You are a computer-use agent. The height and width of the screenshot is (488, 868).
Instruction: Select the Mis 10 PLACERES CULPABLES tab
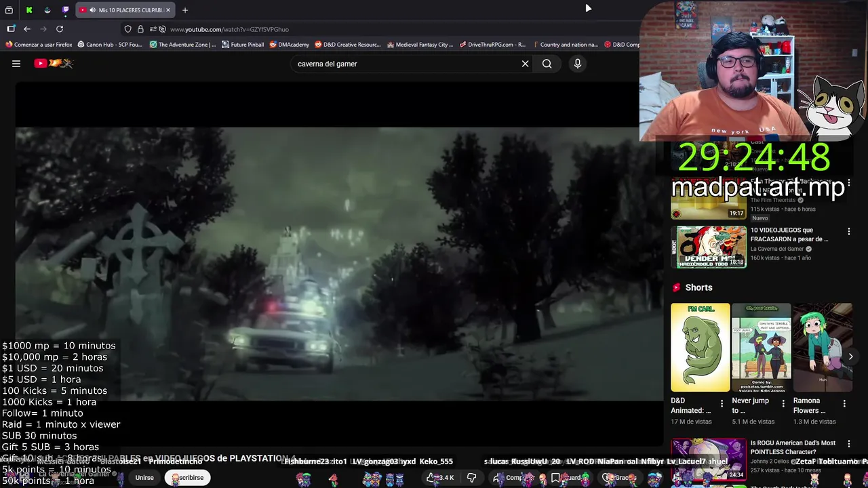(x=125, y=10)
